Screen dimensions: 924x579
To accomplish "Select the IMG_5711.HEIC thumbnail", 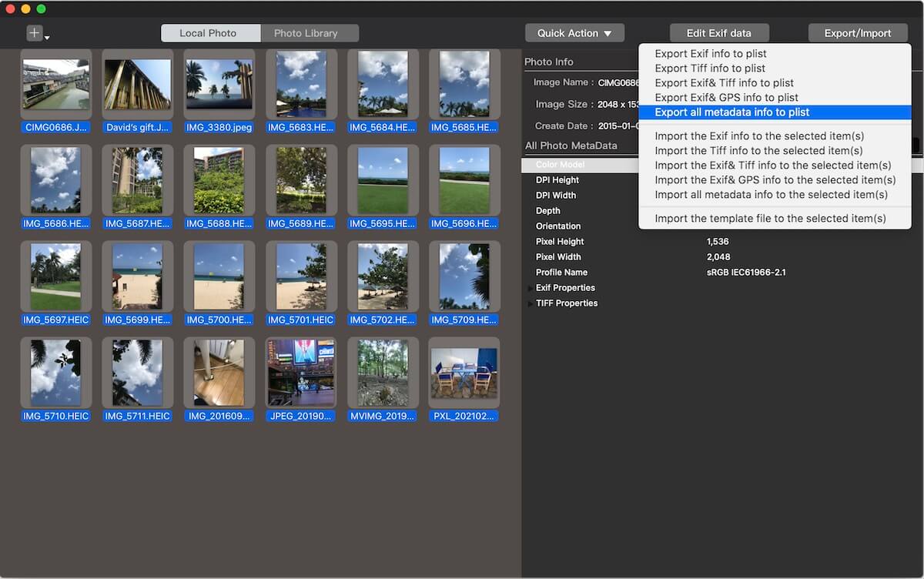I will pyautogui.click(x=138, y=373).
